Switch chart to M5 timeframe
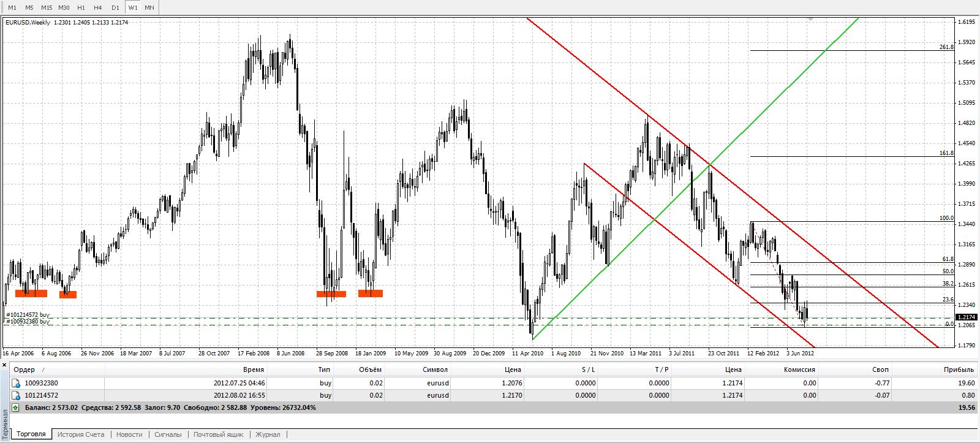 point(29,7)
